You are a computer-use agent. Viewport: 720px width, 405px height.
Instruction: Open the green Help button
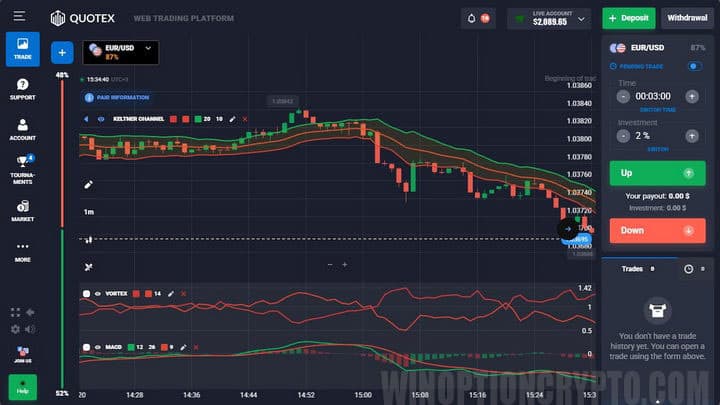pyautogui.click(x=22, y=387)
